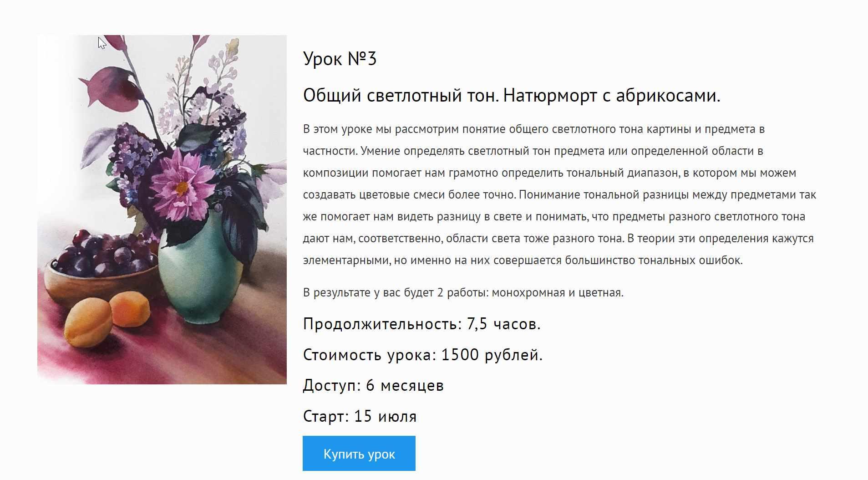Screen dimensions: 868x480
Task: Select the Урок №3 heading
Action: (340, 59)
